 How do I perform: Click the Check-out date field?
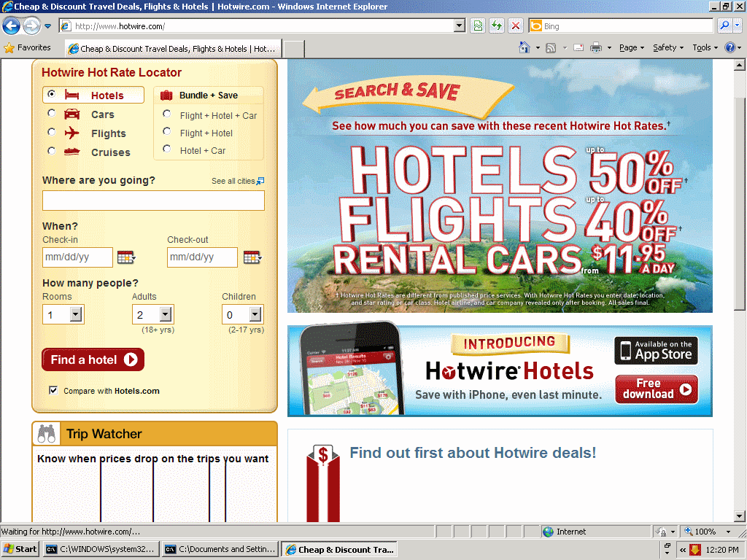[202, 257]
